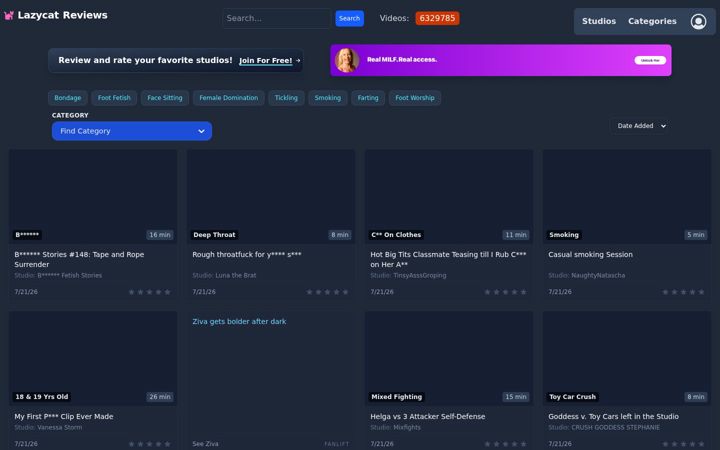
Task: Open studio link NaughtyNatascha
Action: pos(598,276)
